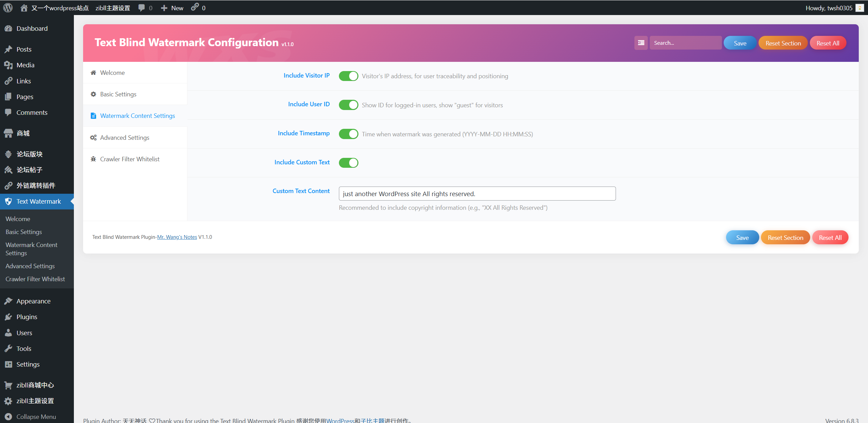Open the Plugins menu item
This screenshot has width=868, height=423.
[27, 317]
